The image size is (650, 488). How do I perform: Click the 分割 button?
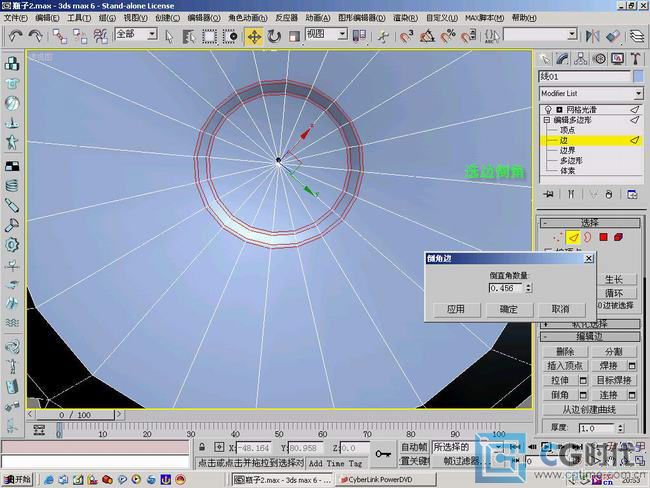[x=614, y=352]
